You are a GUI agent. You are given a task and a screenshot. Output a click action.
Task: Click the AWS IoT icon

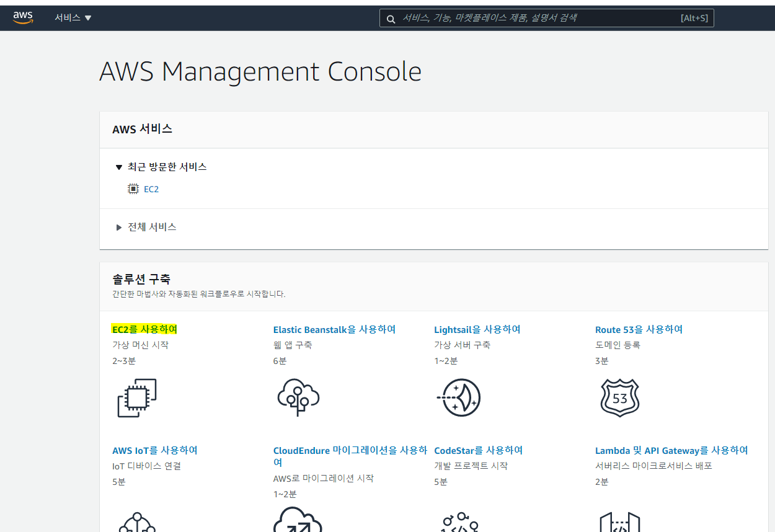pos(137,521)
